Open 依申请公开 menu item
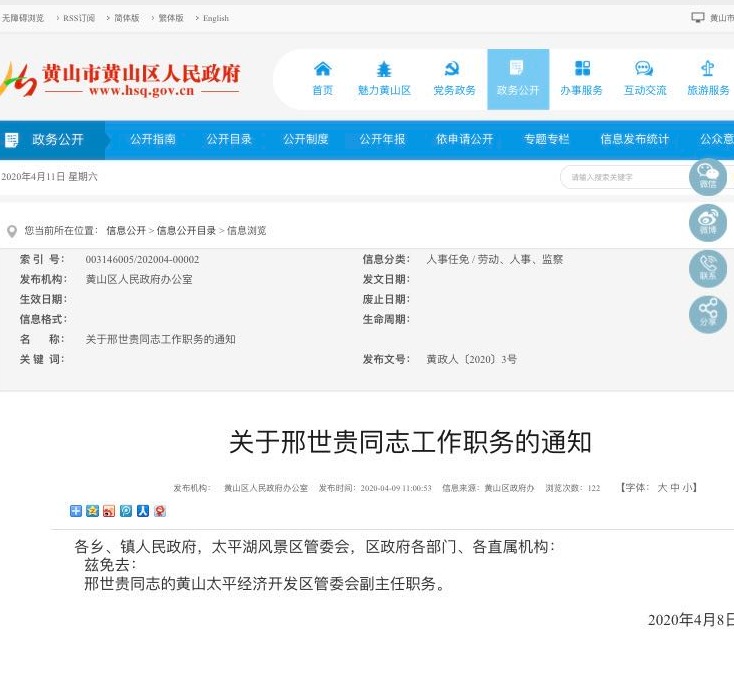The width and height of the screenshot is (734, 690). coord(465,139)
